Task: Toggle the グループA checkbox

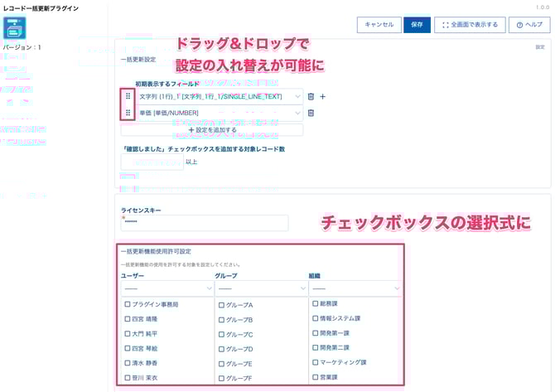Action: point(221,305)
